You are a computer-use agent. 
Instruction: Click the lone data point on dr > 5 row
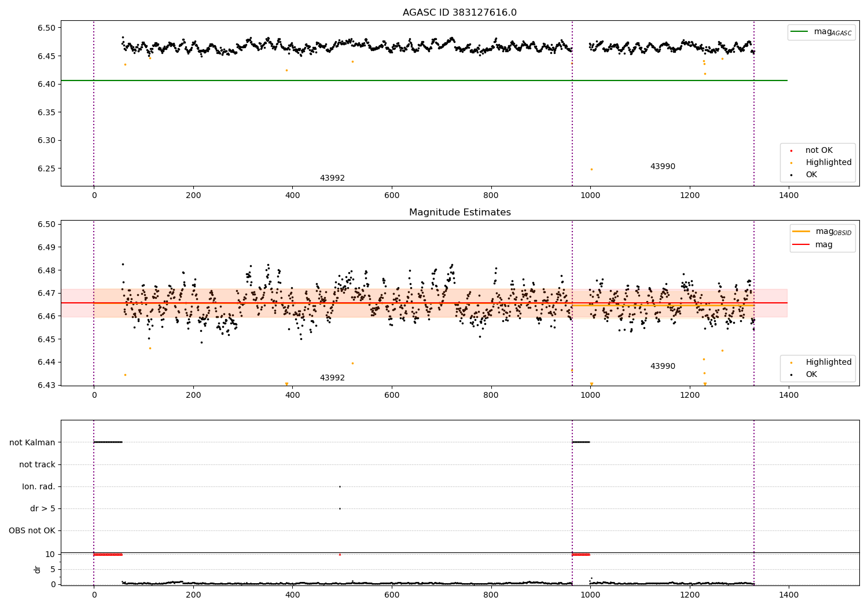pyautogui.click(x=340, y=508)
